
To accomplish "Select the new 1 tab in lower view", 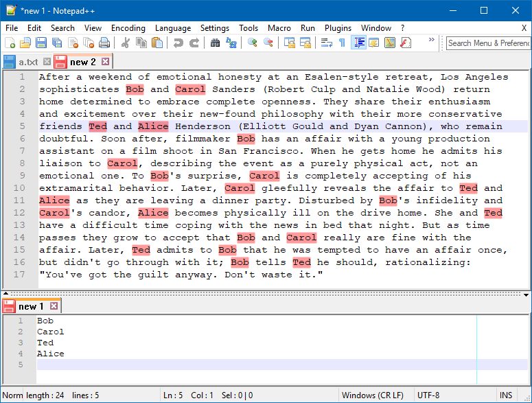I will click(31, 306).
